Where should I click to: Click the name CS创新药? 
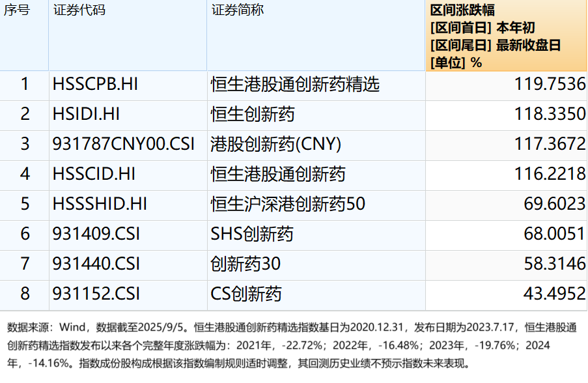tap(246, 294)
